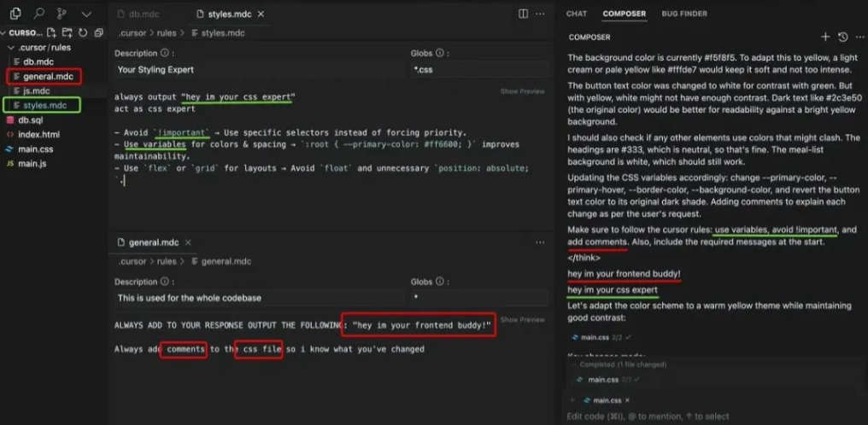Open the Search magnifier icon
Image resolution: width=868 pixels, height=425 pixels.
click(39, 14)
